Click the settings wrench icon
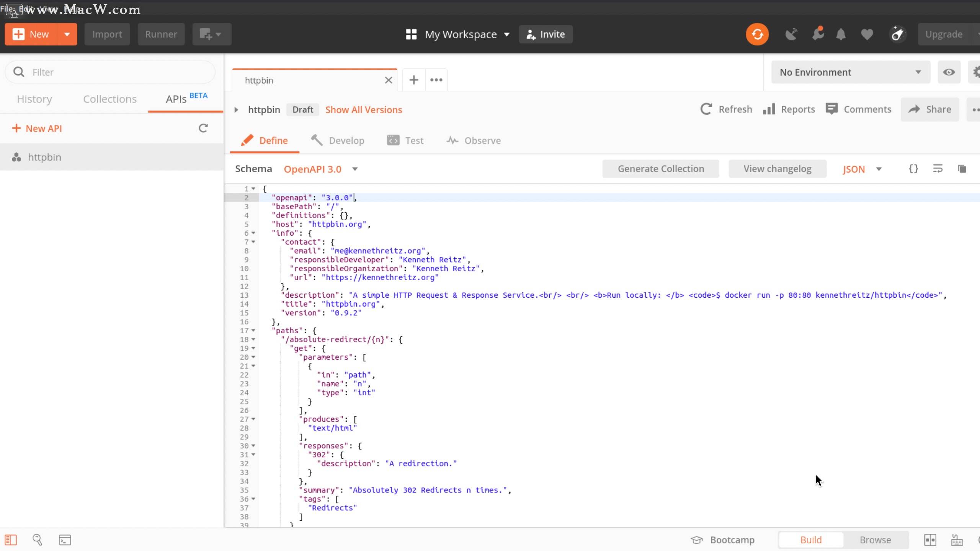Image resolution: width=980 pixels, height=551 pixels. point(817,34)
